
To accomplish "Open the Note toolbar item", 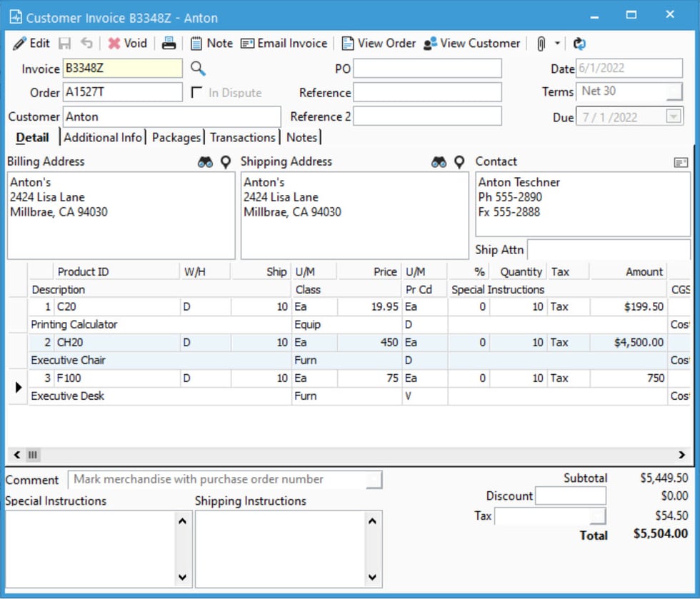I will [x=211, y=44].
